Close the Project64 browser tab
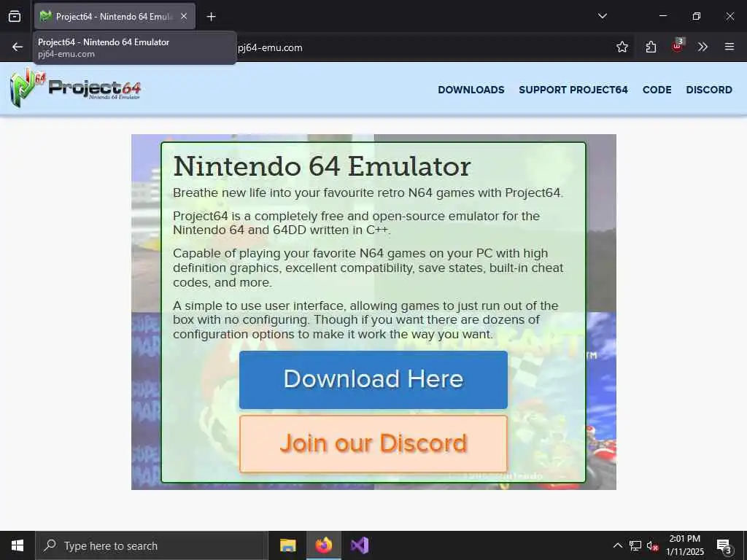This screenshot has height=560, width=747. click(x=184, y=17)
